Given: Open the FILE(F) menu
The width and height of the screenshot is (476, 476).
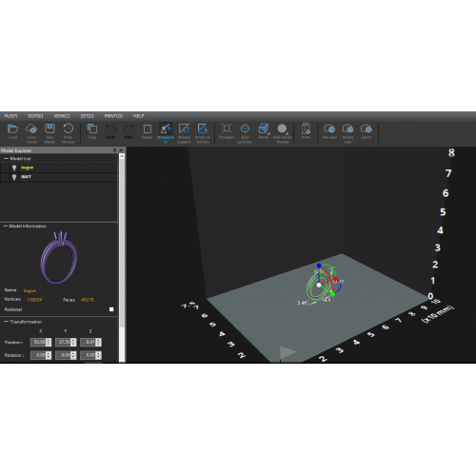Looking at the screenshot, I should [x=11, y=116].
